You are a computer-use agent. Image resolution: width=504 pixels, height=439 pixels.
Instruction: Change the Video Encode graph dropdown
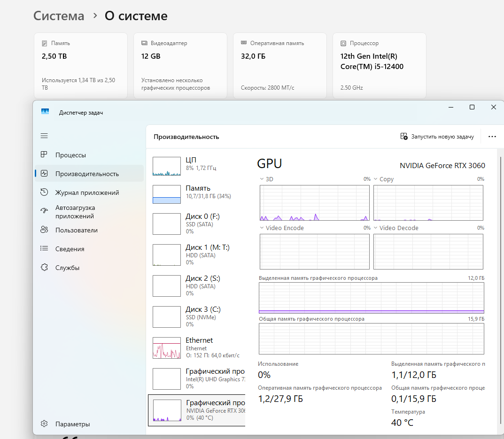pyautogui.click(x=262, y=228)
